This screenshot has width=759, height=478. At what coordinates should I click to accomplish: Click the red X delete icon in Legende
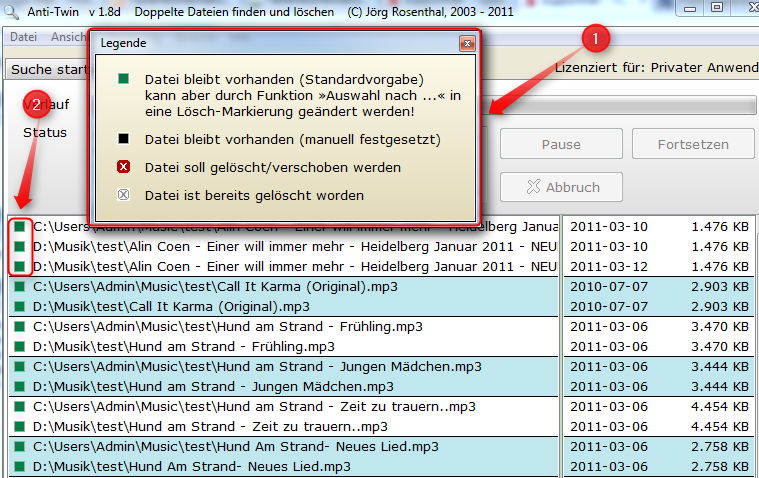pyautogui.click(x=123, y=167)
